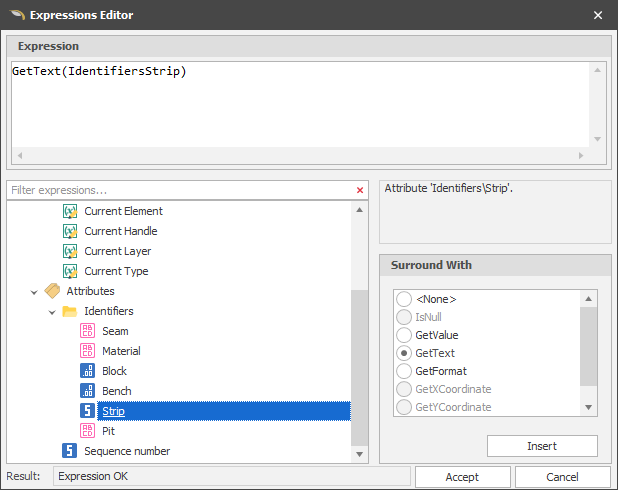Select the GetValue radio button
The width and height of the screenshot is (618, 490).
(404, 335)
